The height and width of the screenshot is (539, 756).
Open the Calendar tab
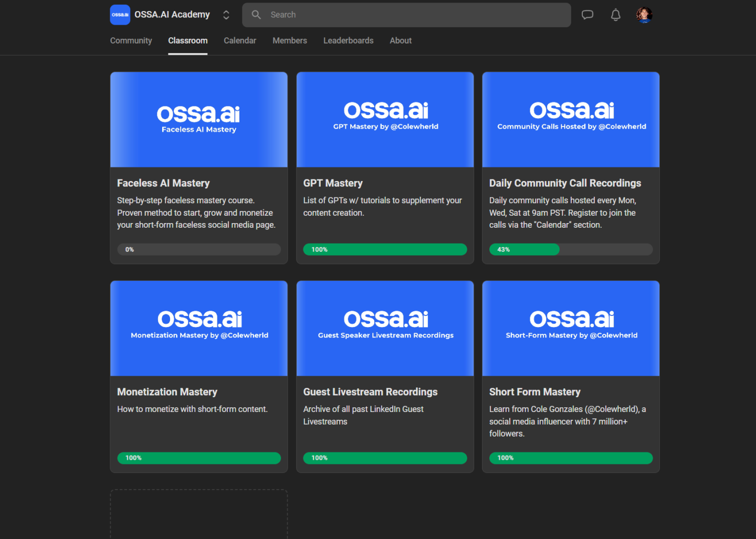[239, 40]
